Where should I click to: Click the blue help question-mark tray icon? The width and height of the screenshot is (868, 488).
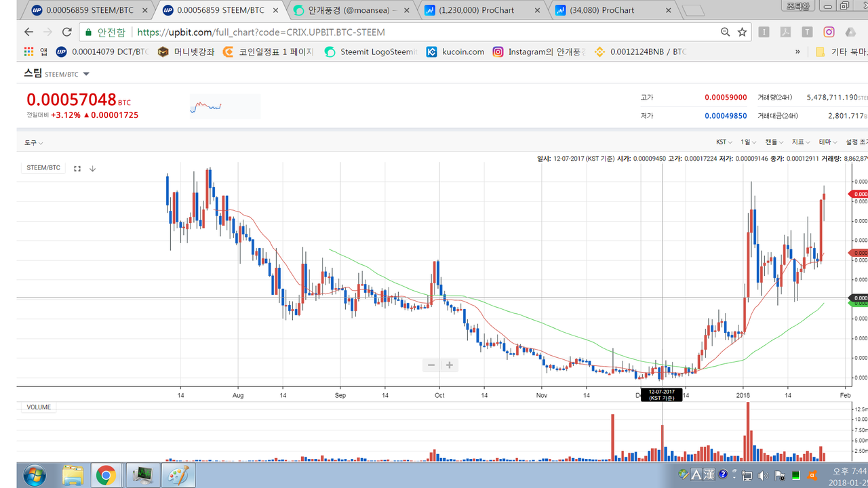point(723,474)
